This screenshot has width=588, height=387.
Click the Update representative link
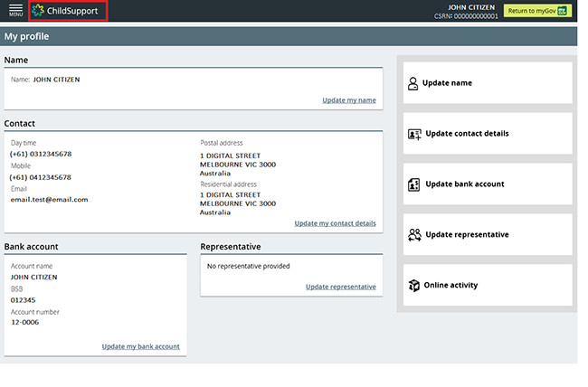coord(340,287)
